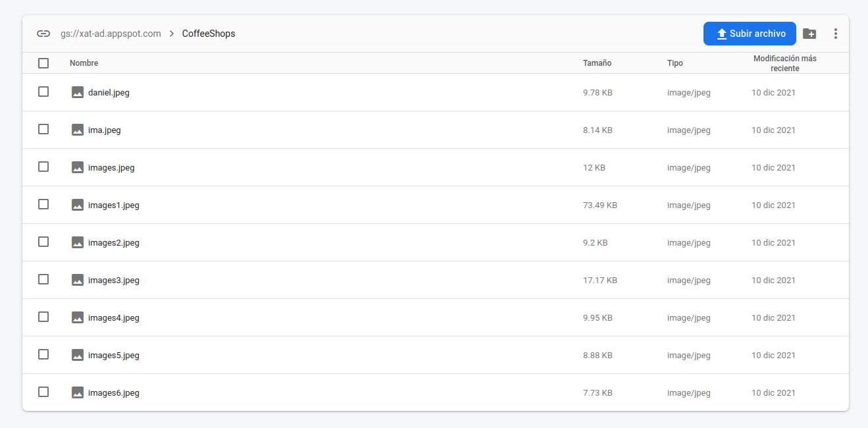Click the image icon for images3.jpeg
Screen dimensions: 868x428
78,280
